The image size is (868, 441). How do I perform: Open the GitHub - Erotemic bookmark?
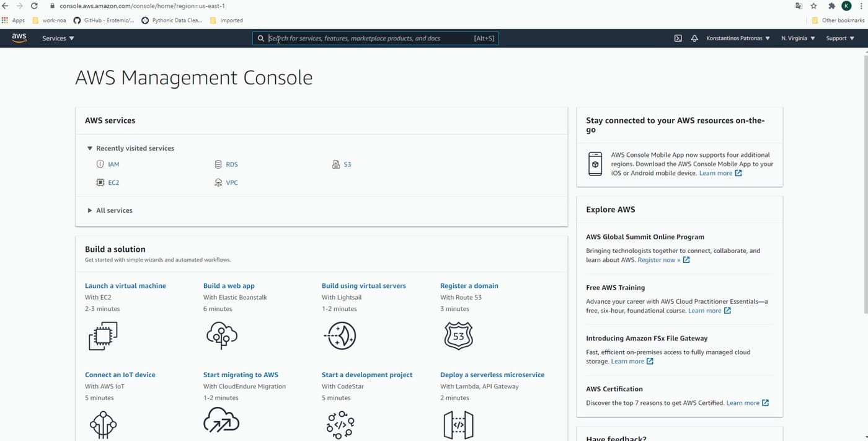point(104,20)
